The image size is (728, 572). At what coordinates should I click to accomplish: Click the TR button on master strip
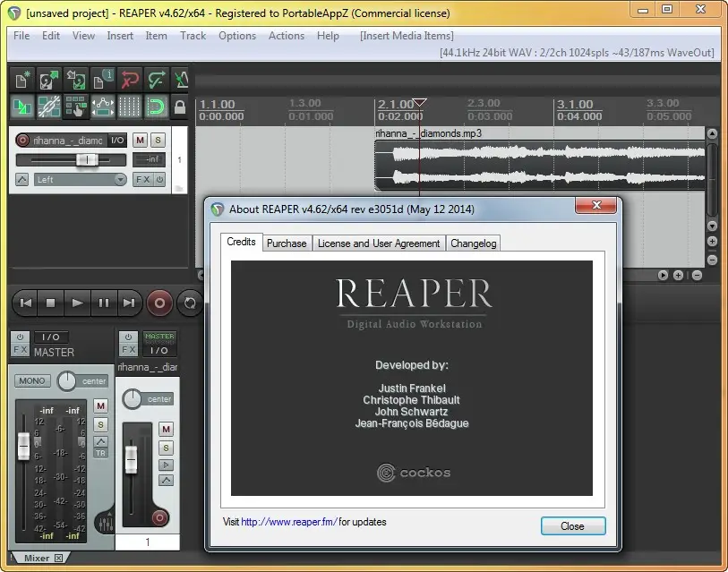(x=101, y=453)
